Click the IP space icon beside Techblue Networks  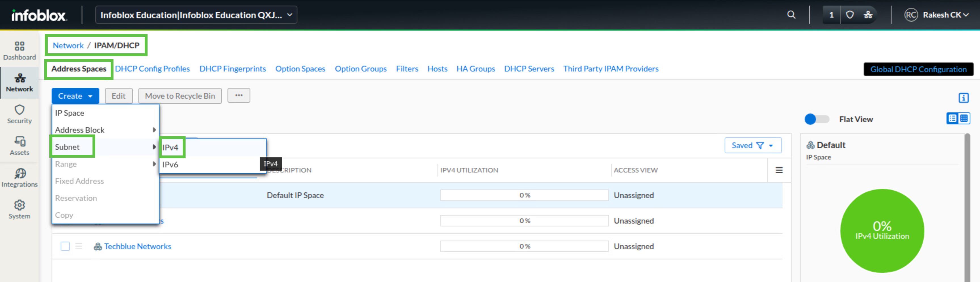click(98, 246)
